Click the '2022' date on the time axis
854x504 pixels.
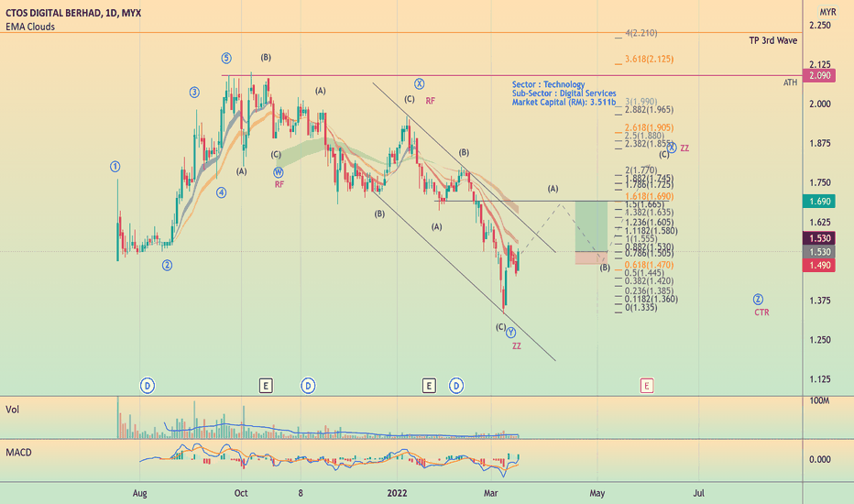pos(397,493)
